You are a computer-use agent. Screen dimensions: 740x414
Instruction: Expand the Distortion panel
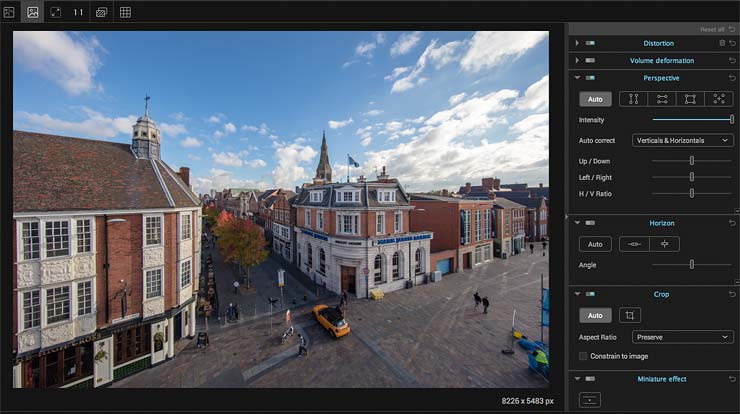[x=577, y=43]
